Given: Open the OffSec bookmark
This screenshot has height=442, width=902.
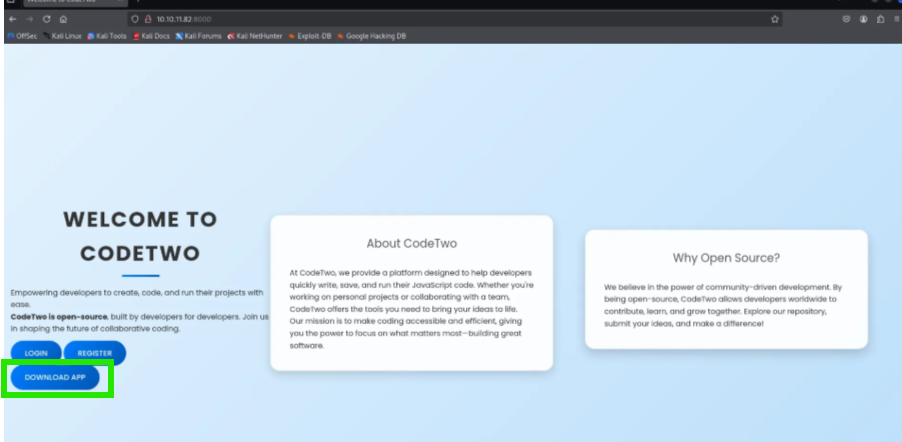Looking at the screenshot, I should click(22, 36).
